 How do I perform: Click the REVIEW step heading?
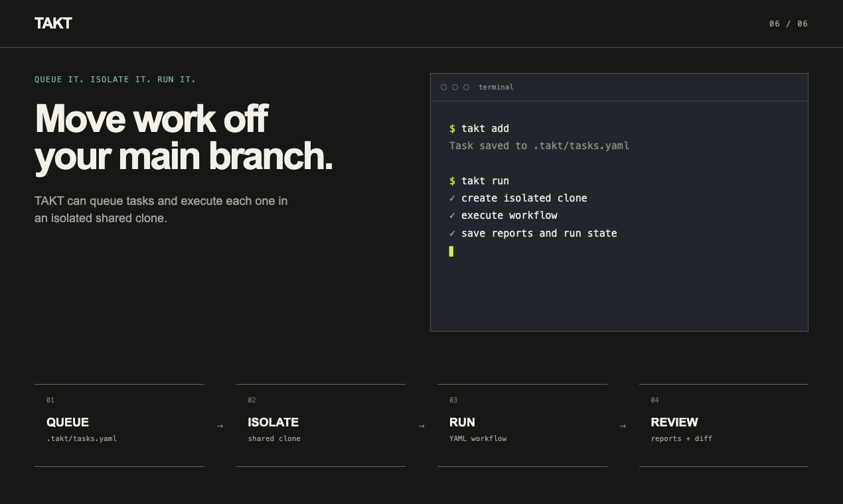tap(674, 422)
